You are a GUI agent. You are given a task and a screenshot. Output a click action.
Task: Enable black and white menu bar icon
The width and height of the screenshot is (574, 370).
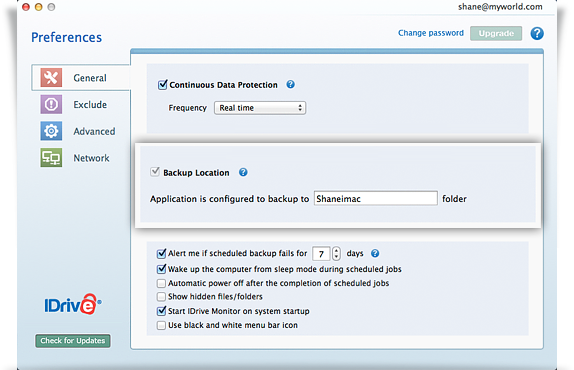161,325
